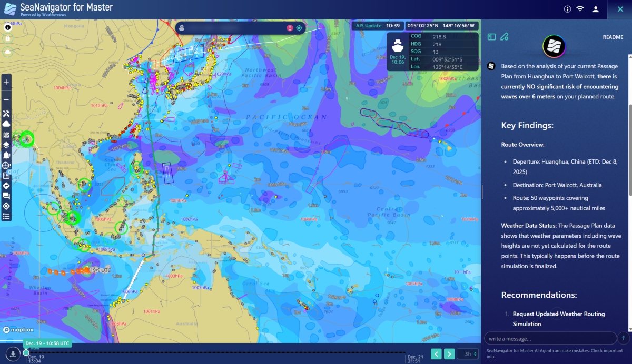This screenshot has height=364, width=632.
Task: Open the user account menu icon
Action: click(596, 9)
